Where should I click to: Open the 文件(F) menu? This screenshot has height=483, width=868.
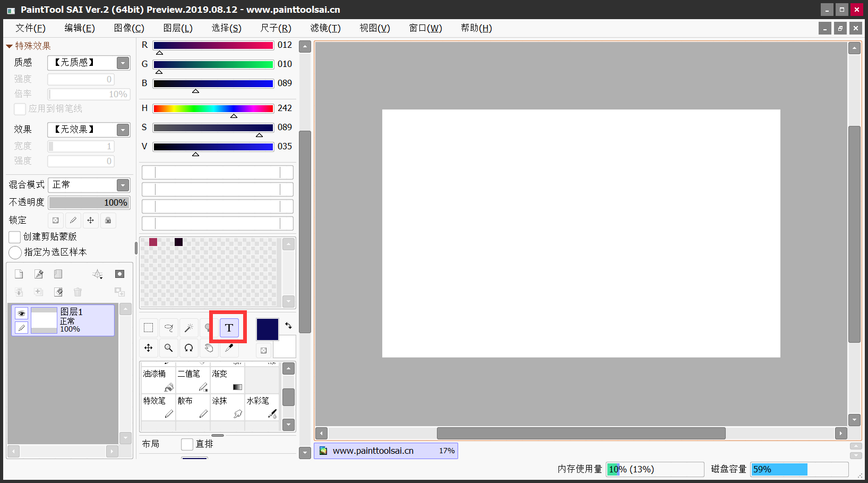click(x=30, y=28)
